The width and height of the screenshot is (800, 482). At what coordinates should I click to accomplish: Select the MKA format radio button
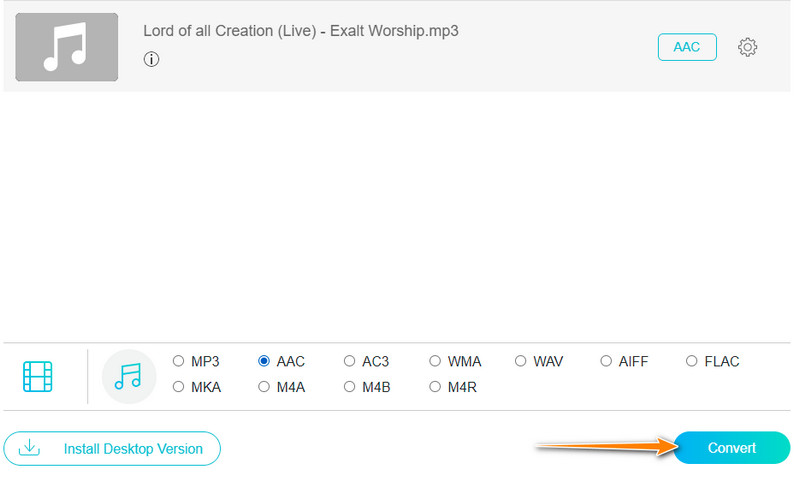179,386
